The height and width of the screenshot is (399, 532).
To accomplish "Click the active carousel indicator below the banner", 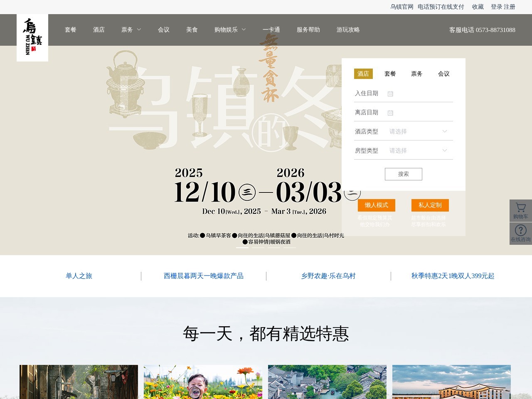I will pyautogui.click(x=242, y=246).
